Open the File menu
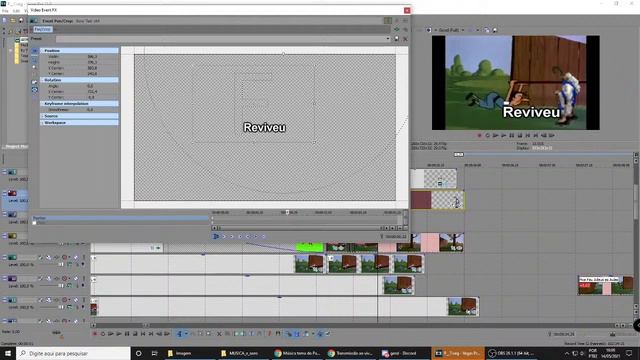Screen dimensions: 640x360 tap(5, 11)
